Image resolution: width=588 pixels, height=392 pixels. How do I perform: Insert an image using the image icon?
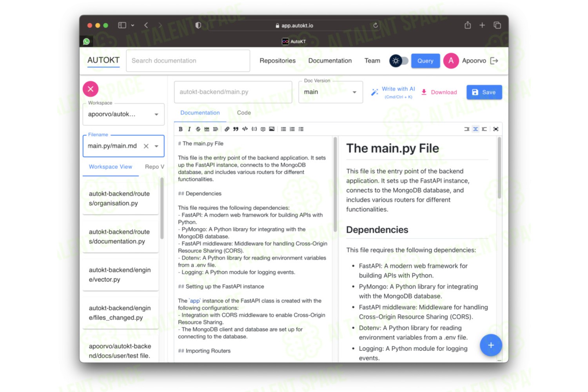[x=272, y=129]
